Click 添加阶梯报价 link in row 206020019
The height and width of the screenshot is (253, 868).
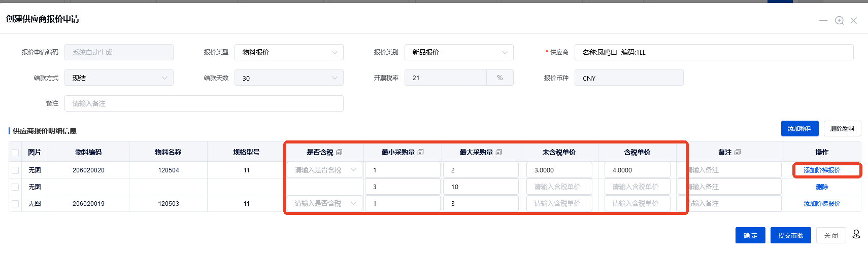pos(822,204)
